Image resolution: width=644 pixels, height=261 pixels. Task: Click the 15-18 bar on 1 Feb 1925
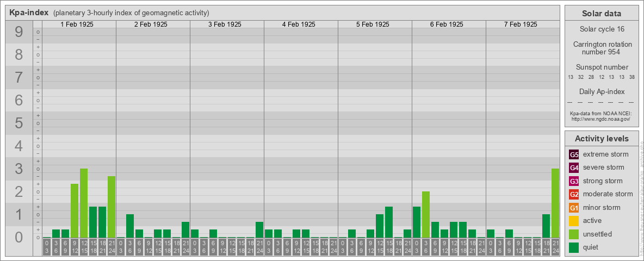[93, 222]
